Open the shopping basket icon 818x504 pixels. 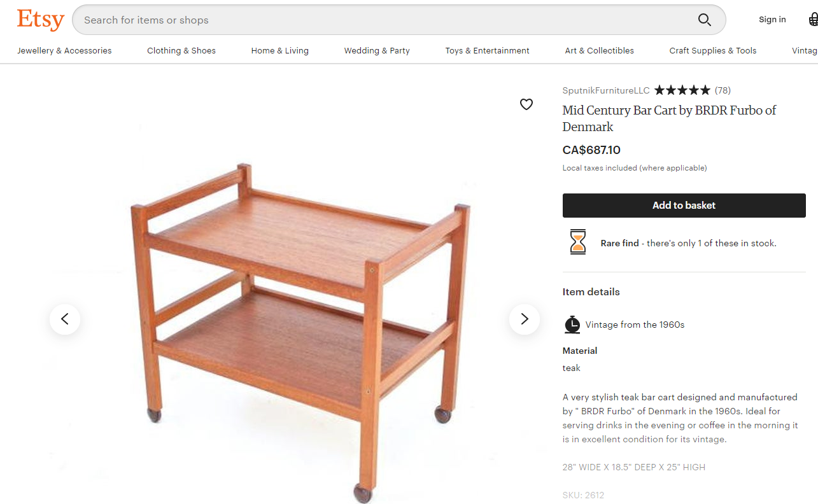click(813, 20)
